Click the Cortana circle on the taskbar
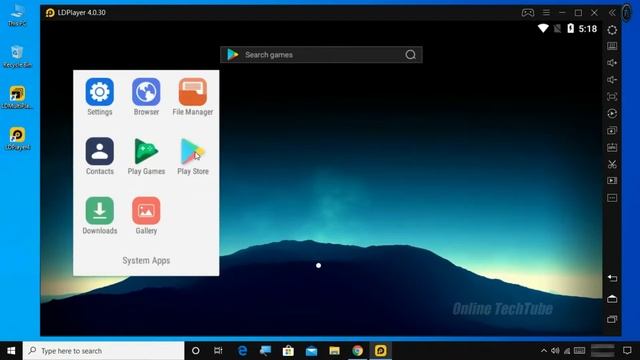The image size is (640, 360). 196,351
